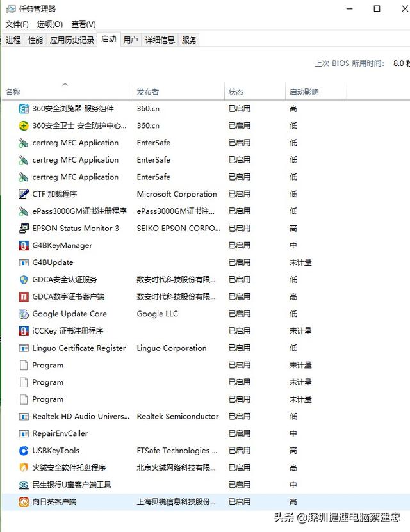
Task: Click the CTF 加载程序 pen icon
Action: [24, 194]
